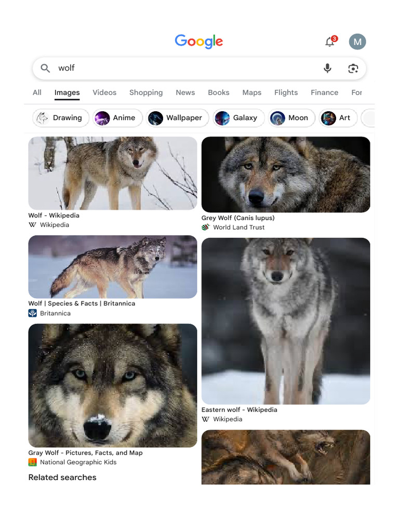Click Britannica source favicon
The height and width of the screenshot is (532, 399).
[x=33, y=313]
